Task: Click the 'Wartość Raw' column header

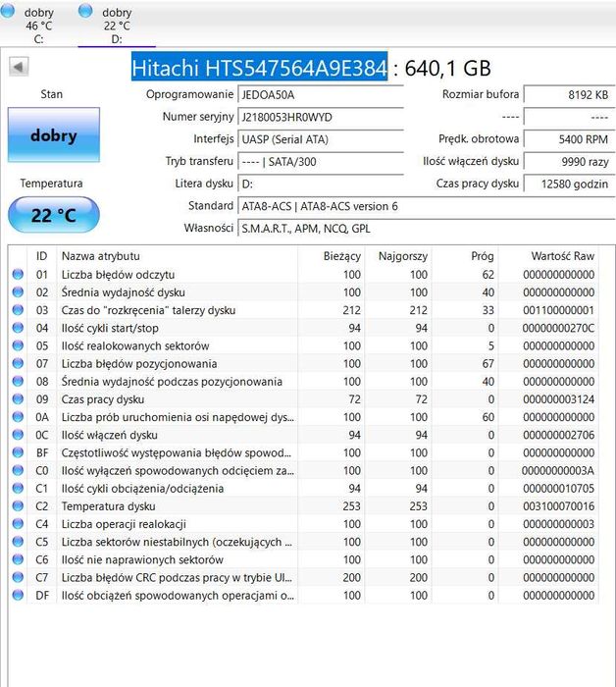Action: pos(548,256)
